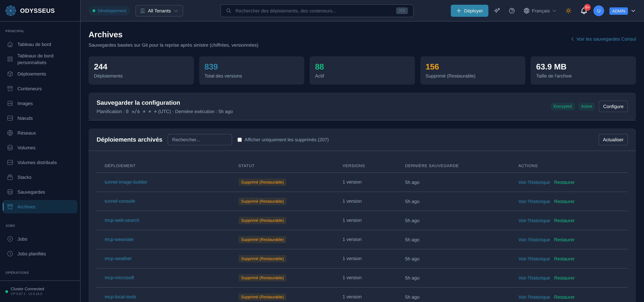This screenshot has height=302, width=644.
Task: Click the Nœuds server icon in sidebar
Action: [x=10, y=118]
